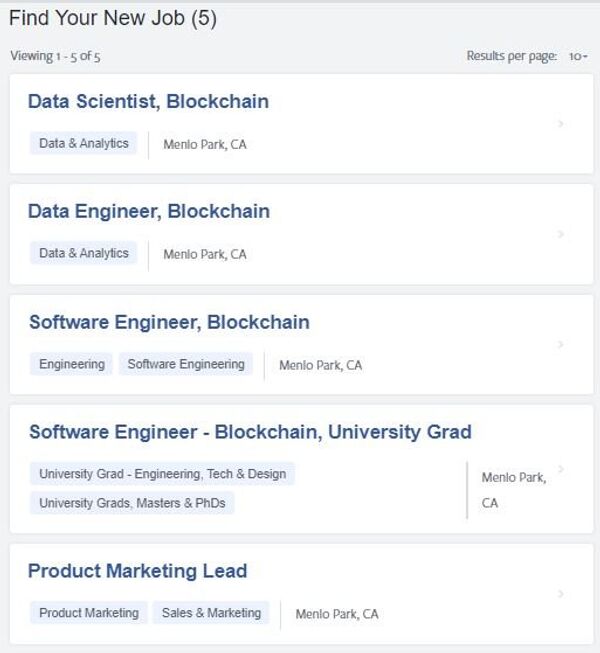
Task: Click the chevron arrow on the Data Engineer card
Action: 561,234
